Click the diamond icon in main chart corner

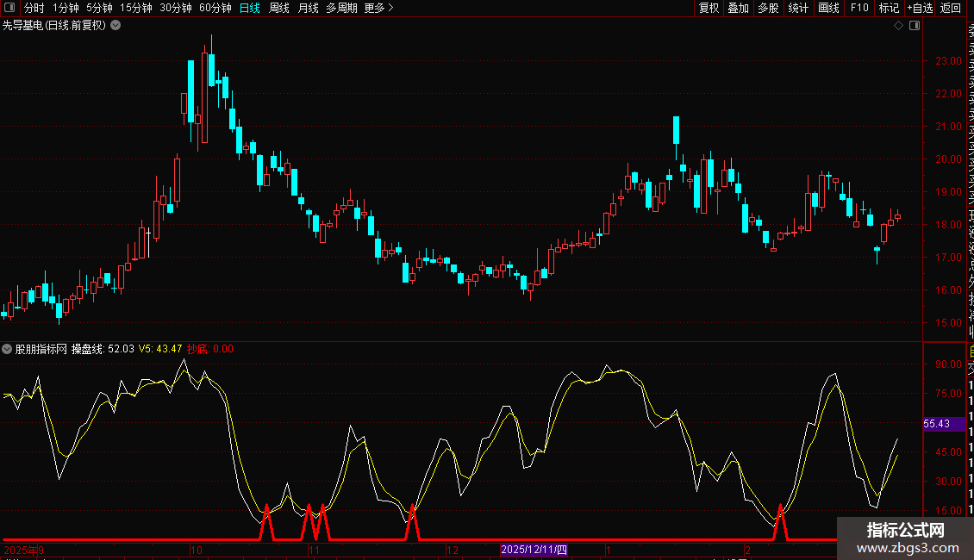click(x=898, y=26)
